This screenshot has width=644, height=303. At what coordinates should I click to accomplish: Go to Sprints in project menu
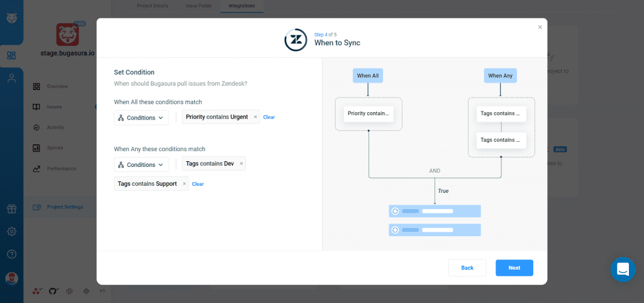pos(55,147)
